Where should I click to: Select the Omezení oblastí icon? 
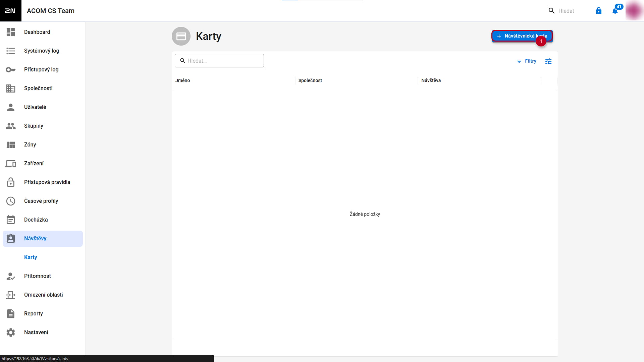[x=11, y=295]
